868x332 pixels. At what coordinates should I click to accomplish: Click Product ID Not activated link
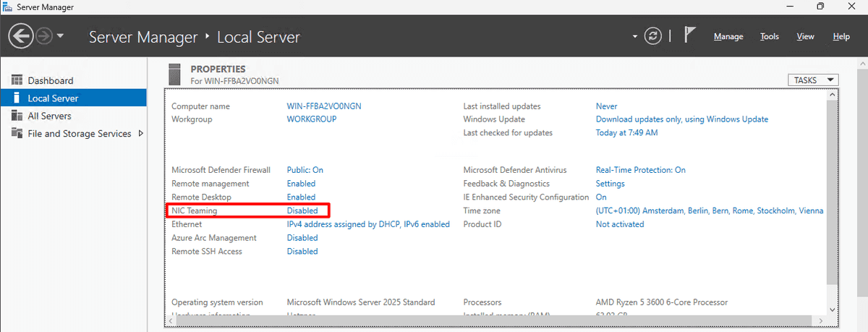pyautogui.click(x=620, y=224)
